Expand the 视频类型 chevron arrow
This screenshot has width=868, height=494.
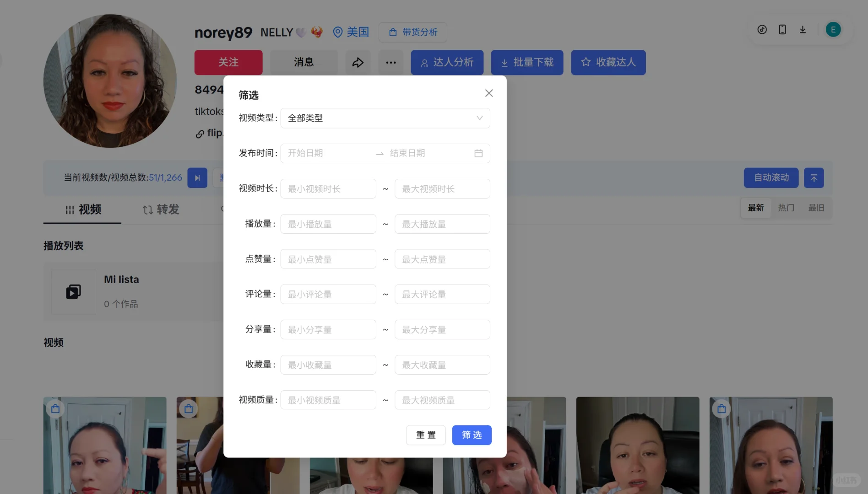[x=480, y=118]
